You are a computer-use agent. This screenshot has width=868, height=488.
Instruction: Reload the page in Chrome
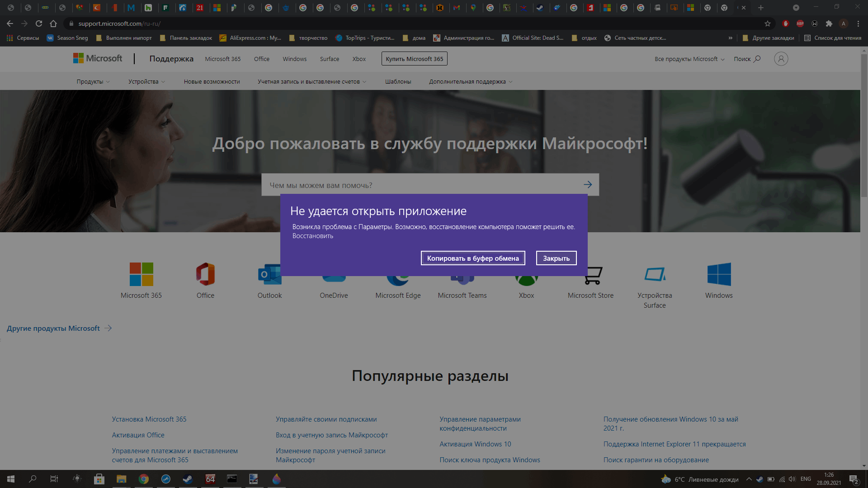39,23
